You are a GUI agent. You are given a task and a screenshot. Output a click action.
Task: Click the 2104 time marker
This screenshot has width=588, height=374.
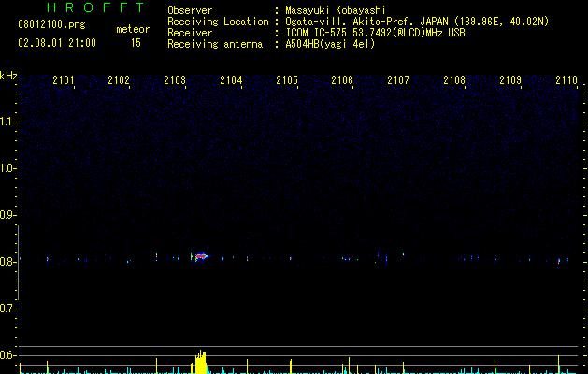231,80
